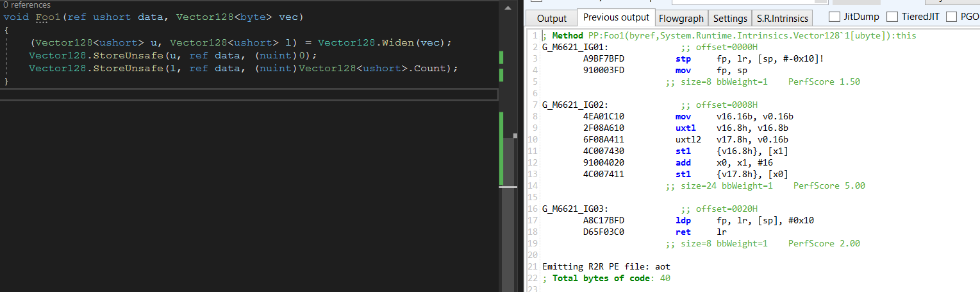Open the Settings tab

click(x=730, y=19)
